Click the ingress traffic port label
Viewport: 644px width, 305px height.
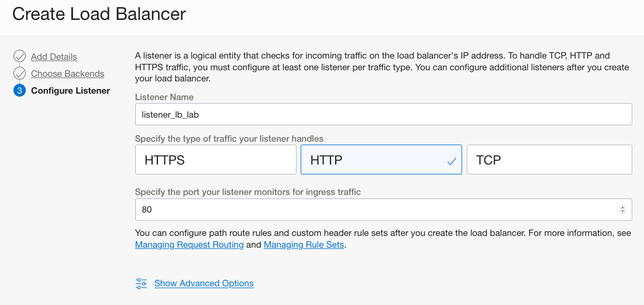coord(247,192)
